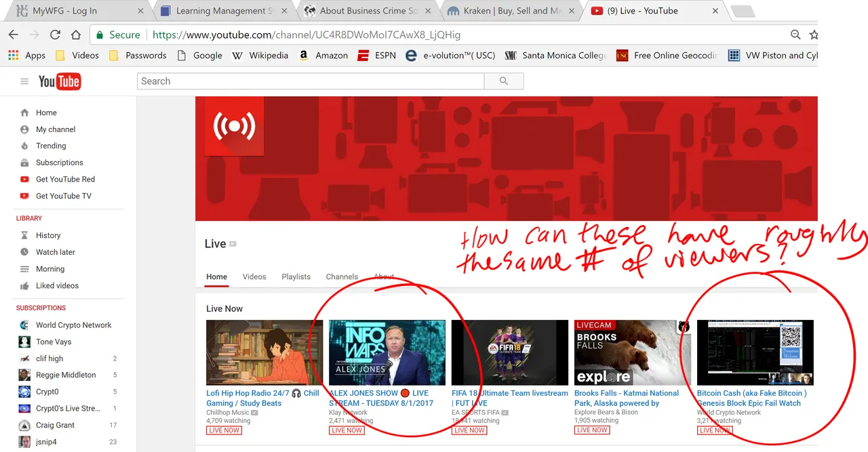This screenshot has width=868, height=452.
Task: Open My channel in sidebar
Action: [x=56, y=129]
